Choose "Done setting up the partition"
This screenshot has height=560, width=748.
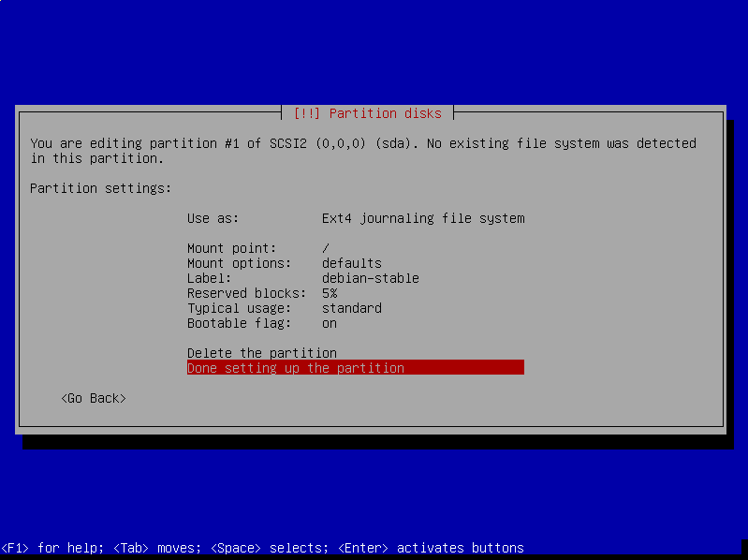[356, 368]
